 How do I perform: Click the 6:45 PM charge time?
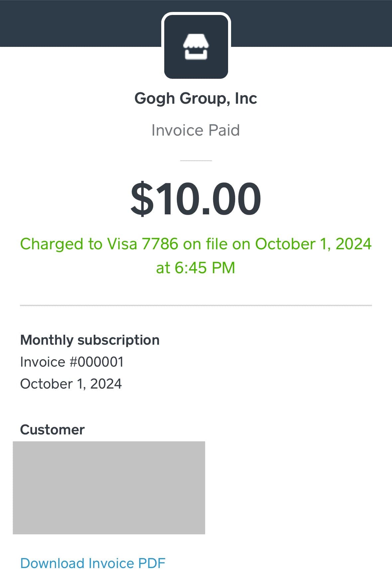click(x=205, y=268)
